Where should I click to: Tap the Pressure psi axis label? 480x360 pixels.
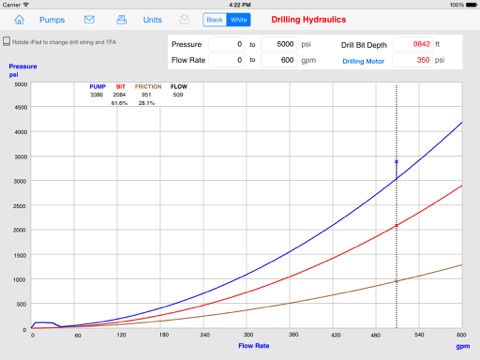[x=23, y=70]
